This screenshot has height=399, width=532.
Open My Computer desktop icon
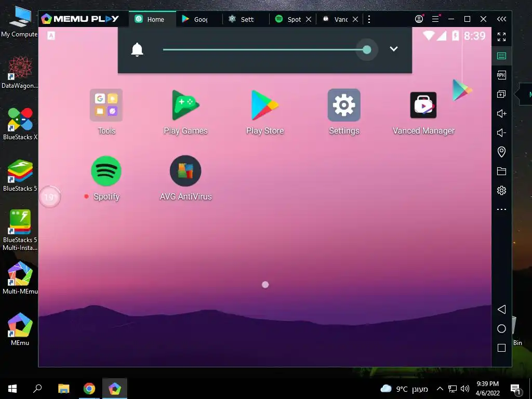[20, 21]
